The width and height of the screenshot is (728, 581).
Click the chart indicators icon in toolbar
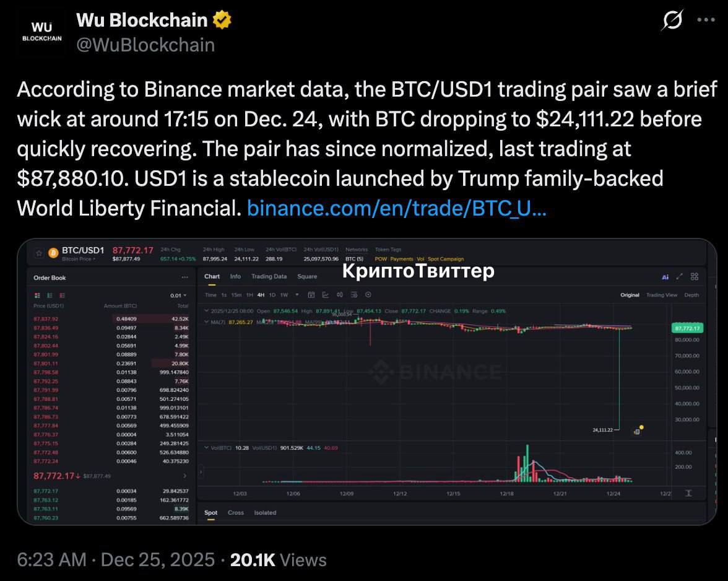click(x=326, y=295)
